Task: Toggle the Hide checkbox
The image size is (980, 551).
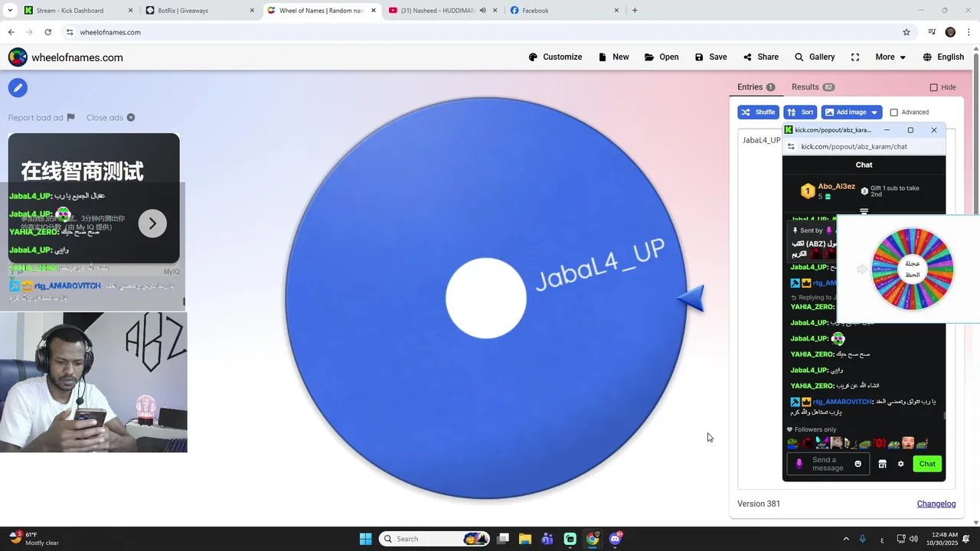Action: (933, 87)
